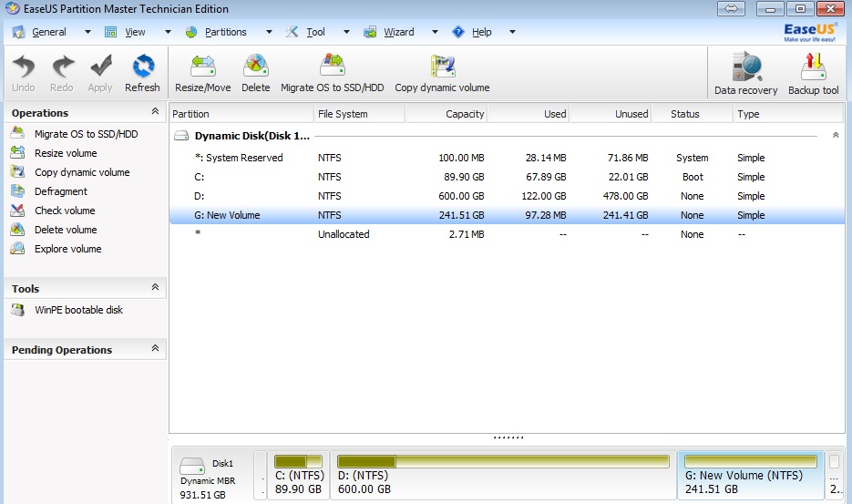Viewport: 852px width, 504px height.
Task: Click the D: (NTFS) 600.00 GB block
Action: tap(503, 475)
